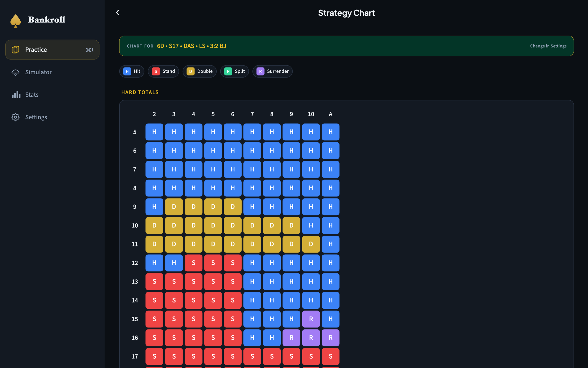This screenshot has width=588, height=368.
Task: Click the Hit cell for 7 vs 5
Action: (x=213, y=170)
